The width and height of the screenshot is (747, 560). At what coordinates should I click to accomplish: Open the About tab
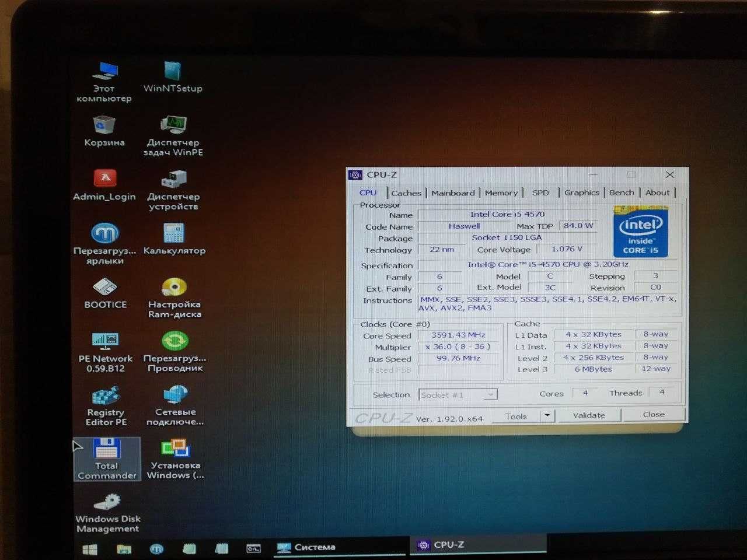pos(657,192)
